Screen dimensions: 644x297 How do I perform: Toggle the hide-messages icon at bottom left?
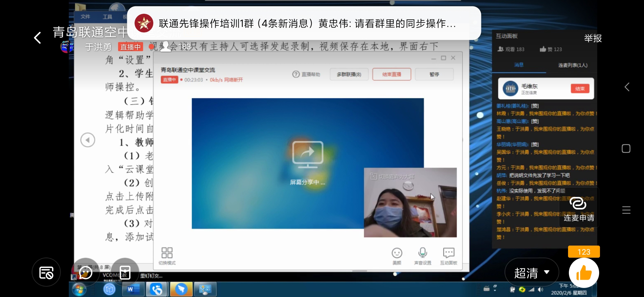point(46,273)
